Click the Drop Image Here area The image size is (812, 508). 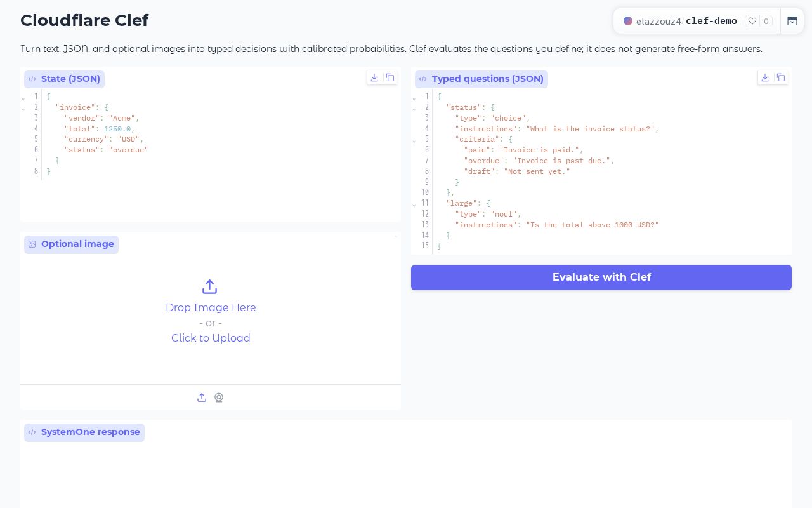(x=211, y=307)
